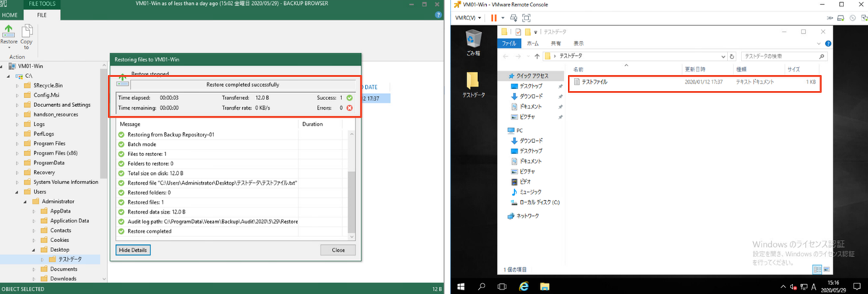This screenshot has height=294, width=868.
Task: Pause the VM with the VMRC pause icon
Action: click(x=495, y=17)
